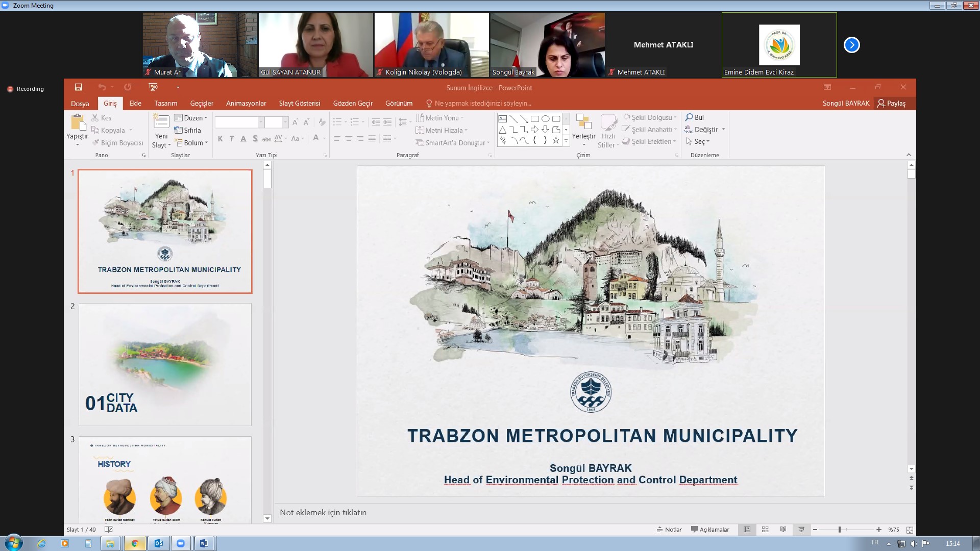This screenshot has width=980, height=551.
Task: Switch to reading view icon in status bar
Action: (783, 530)
